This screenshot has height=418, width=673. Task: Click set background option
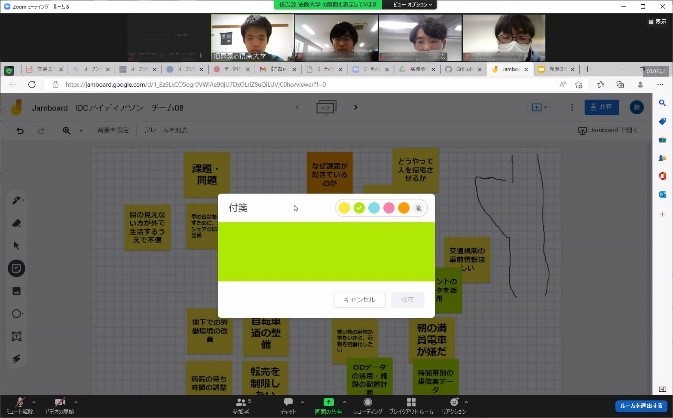[112, 130]
